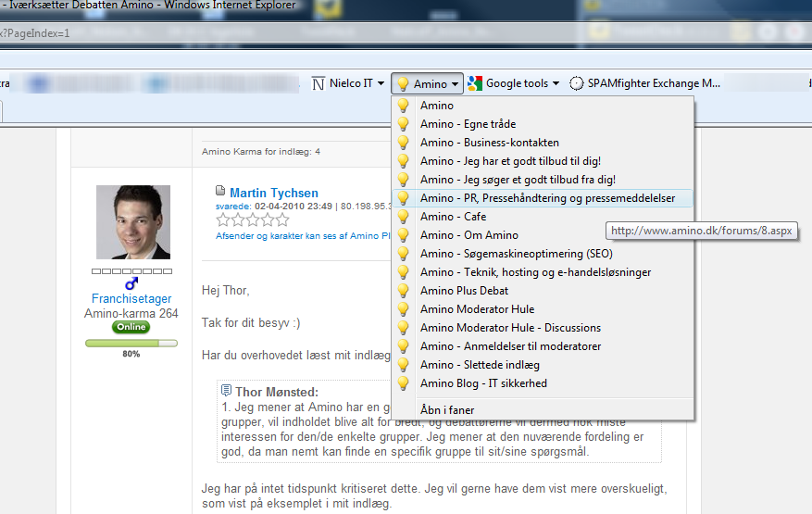Click lightbulb icon on Amino toolbar button
The height and width of the screenshot is (514, 812).
point(403,84)
